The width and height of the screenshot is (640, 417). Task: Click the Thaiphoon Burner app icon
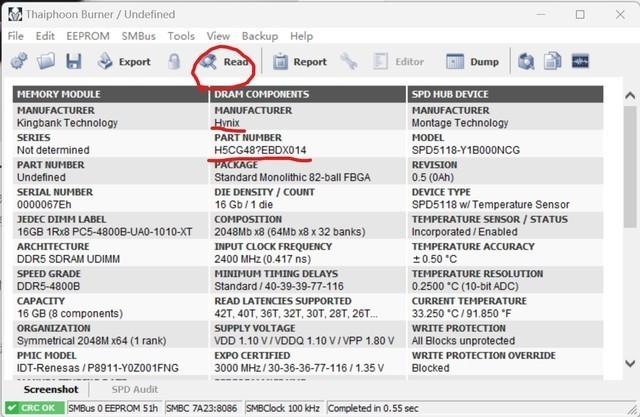tap(15, 15)
